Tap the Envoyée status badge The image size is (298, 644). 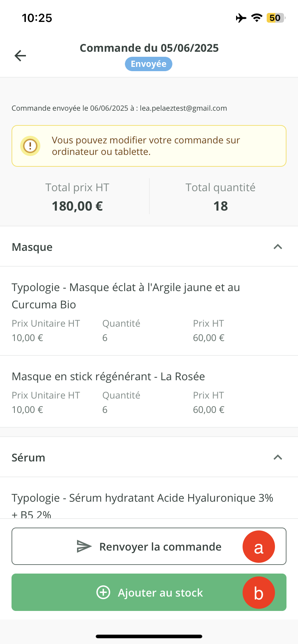(149, 64)
